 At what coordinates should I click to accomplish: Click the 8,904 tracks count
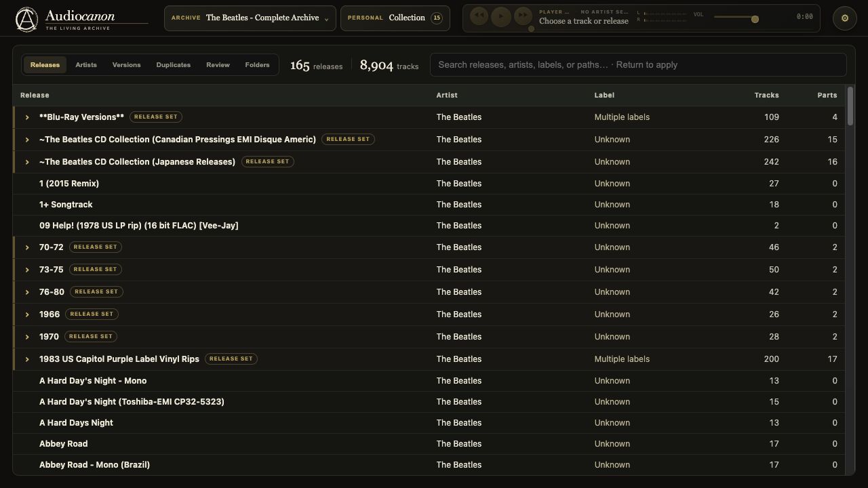(x=389, y=65)
